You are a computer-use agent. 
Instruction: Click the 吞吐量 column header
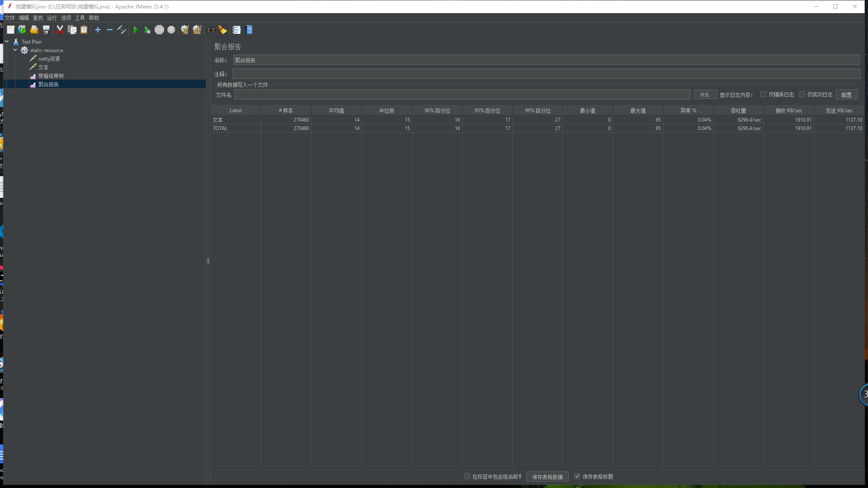click(738, 111)
